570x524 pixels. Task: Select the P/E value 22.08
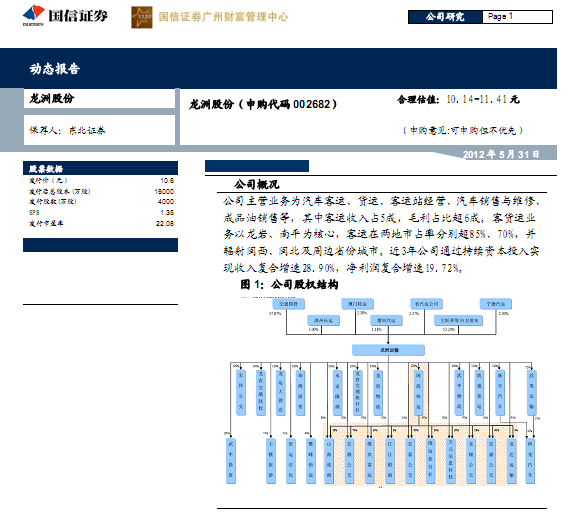pos(165,223)
